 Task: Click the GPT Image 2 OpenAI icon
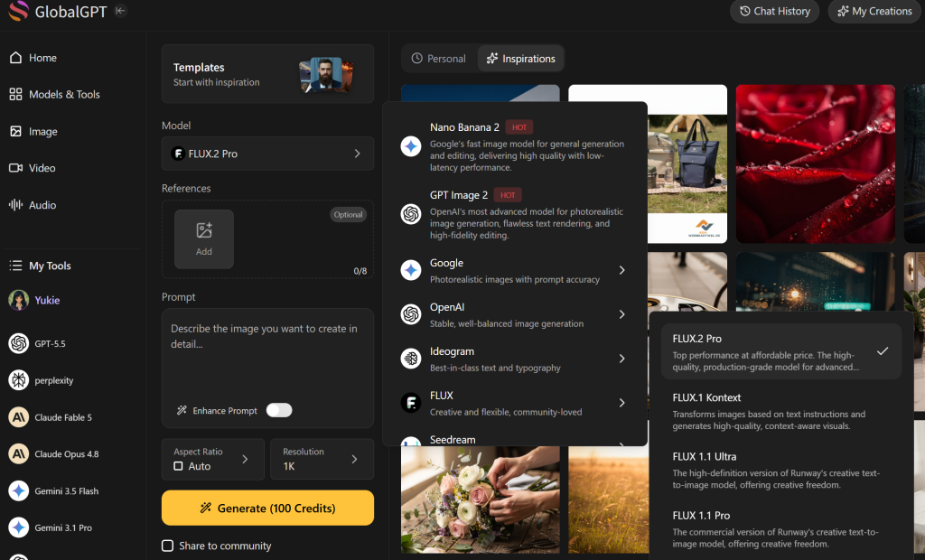tap(411, 214)
